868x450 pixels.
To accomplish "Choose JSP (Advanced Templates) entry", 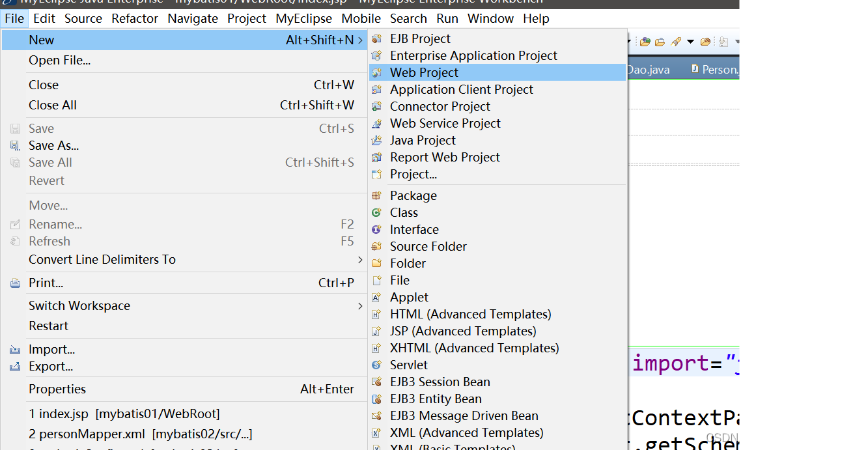I will pos(497,331).
